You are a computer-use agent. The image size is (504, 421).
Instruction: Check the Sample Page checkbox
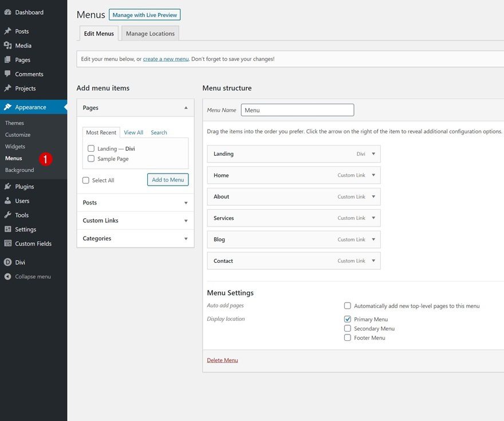click(91, 158)
